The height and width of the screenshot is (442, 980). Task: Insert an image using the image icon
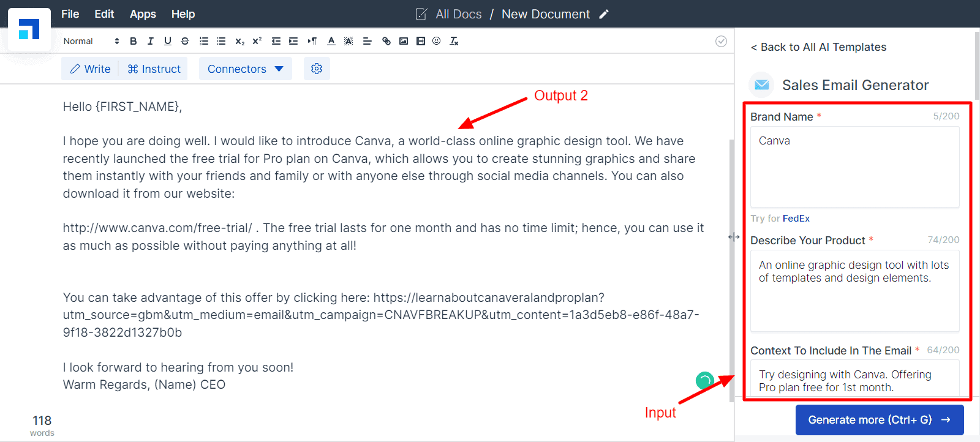[404, 41]
